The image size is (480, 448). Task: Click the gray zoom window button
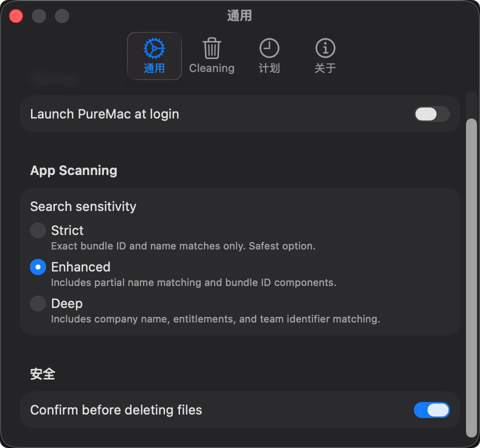(62, 16)
